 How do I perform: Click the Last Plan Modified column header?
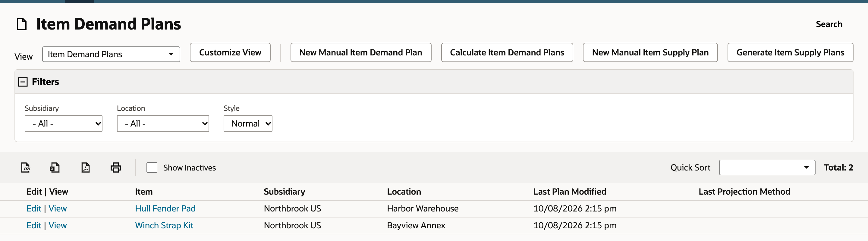click(570, 192)
